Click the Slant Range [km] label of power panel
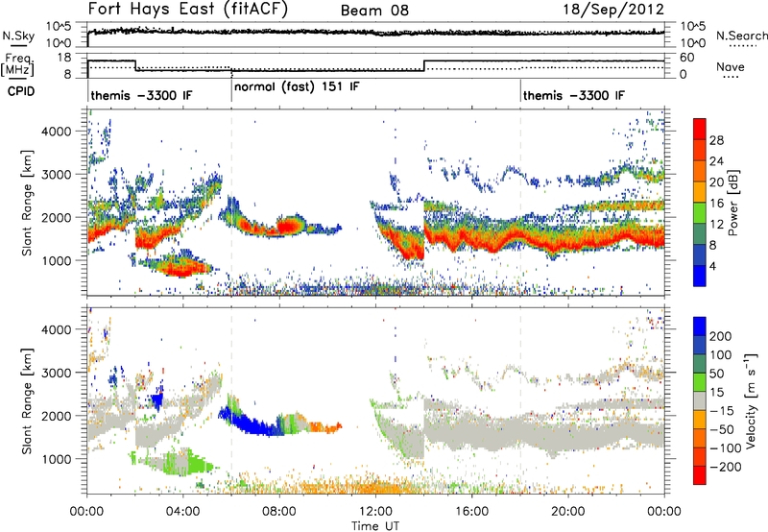The height and width of the screenshot is (532, 768). 27,203
